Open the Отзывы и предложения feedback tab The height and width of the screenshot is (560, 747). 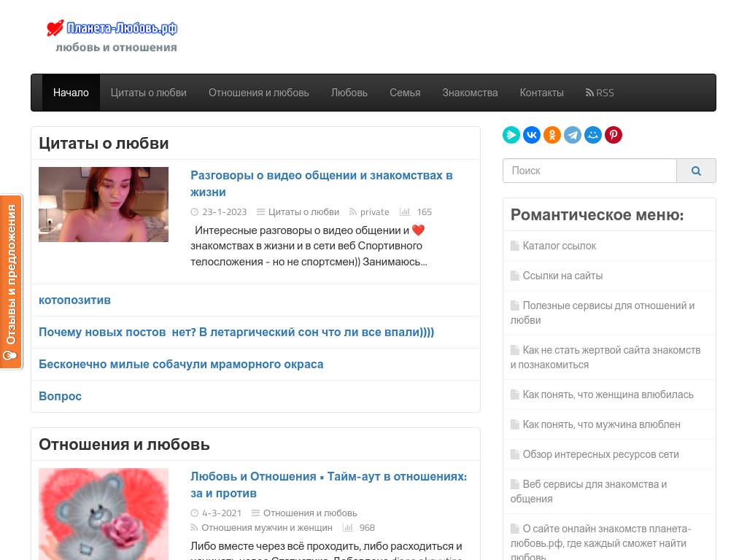coord(11,281)
